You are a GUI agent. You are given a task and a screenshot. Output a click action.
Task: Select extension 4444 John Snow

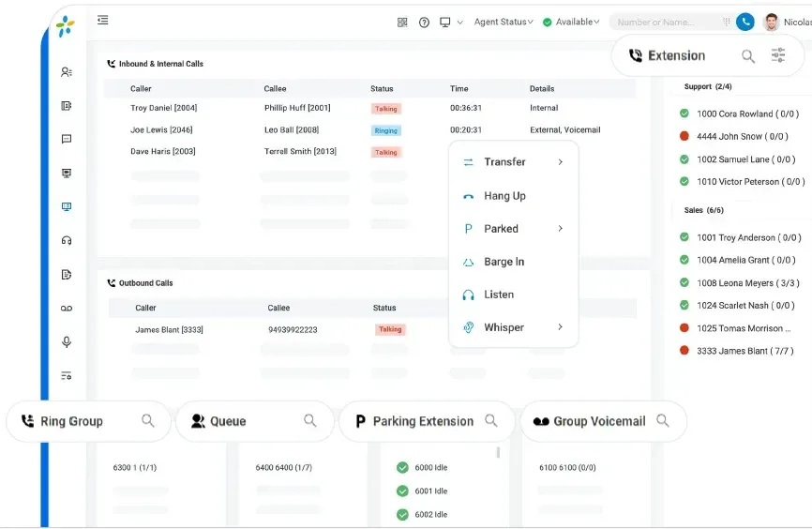coord(734,136)
